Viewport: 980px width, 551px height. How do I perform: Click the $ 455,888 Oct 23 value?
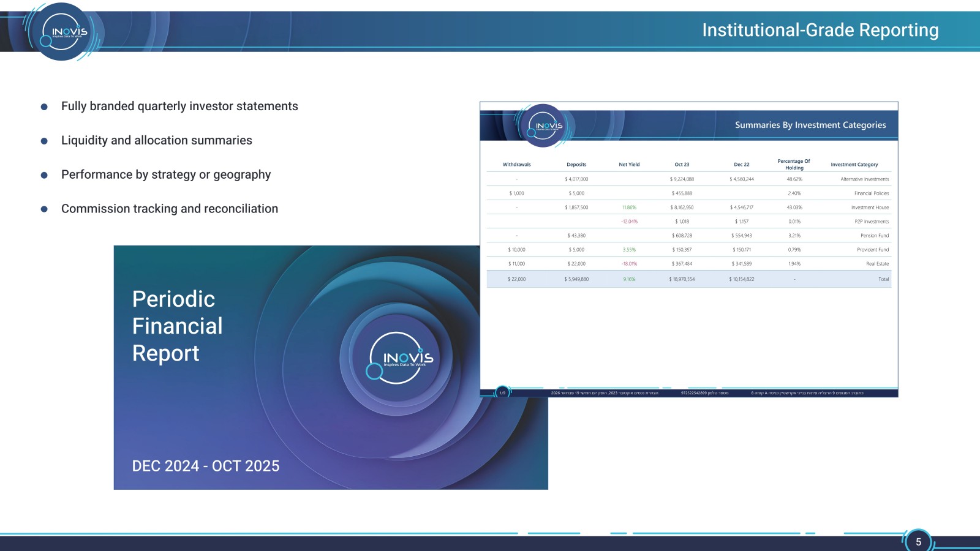pos(682,193)
